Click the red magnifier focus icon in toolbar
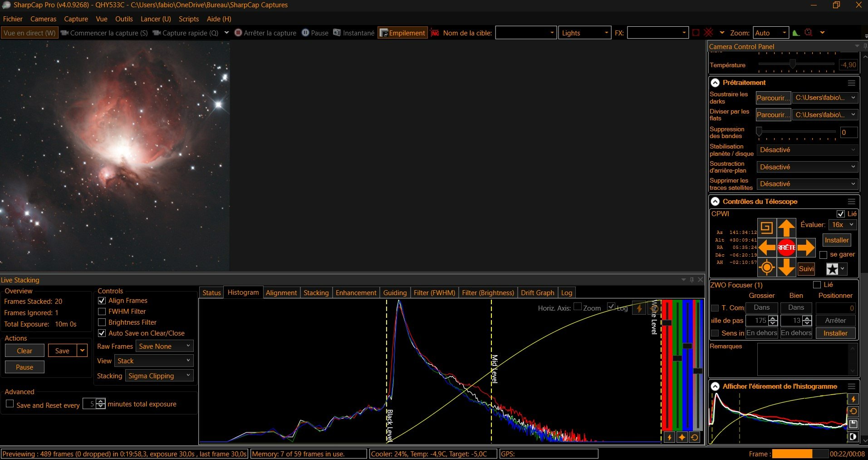Screen dimensions: 868x460 [809, 33]
